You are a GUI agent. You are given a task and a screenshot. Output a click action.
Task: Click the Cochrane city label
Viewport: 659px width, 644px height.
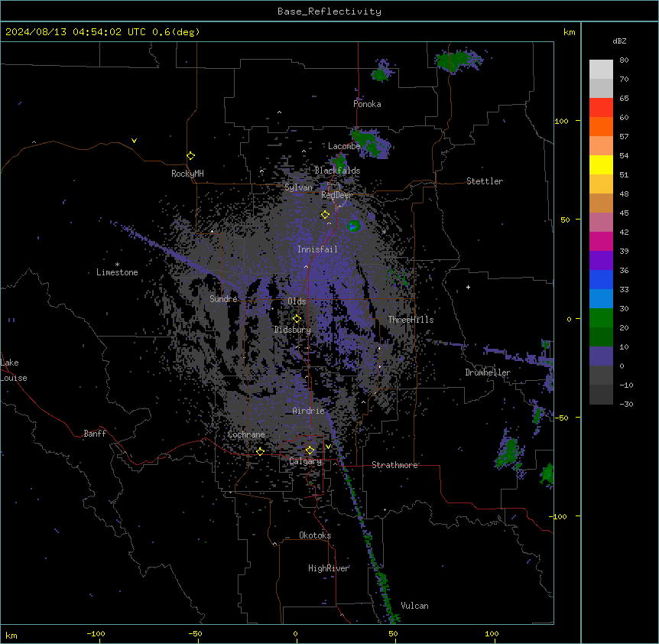click(x=246, y=434)
